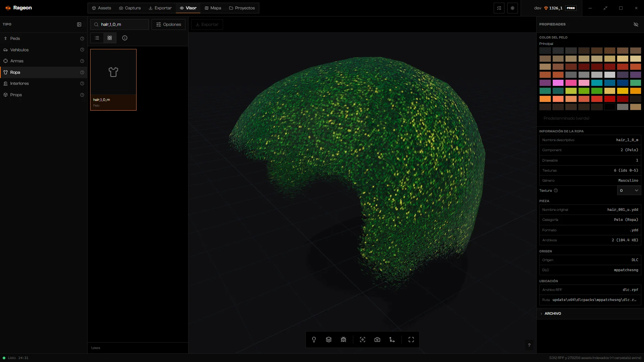
Task: Select Interiores asset type
Action: point(44,83)
